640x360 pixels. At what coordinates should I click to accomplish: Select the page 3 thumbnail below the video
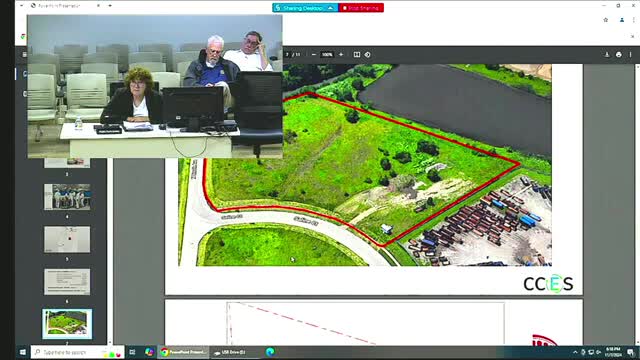[67, 163]
